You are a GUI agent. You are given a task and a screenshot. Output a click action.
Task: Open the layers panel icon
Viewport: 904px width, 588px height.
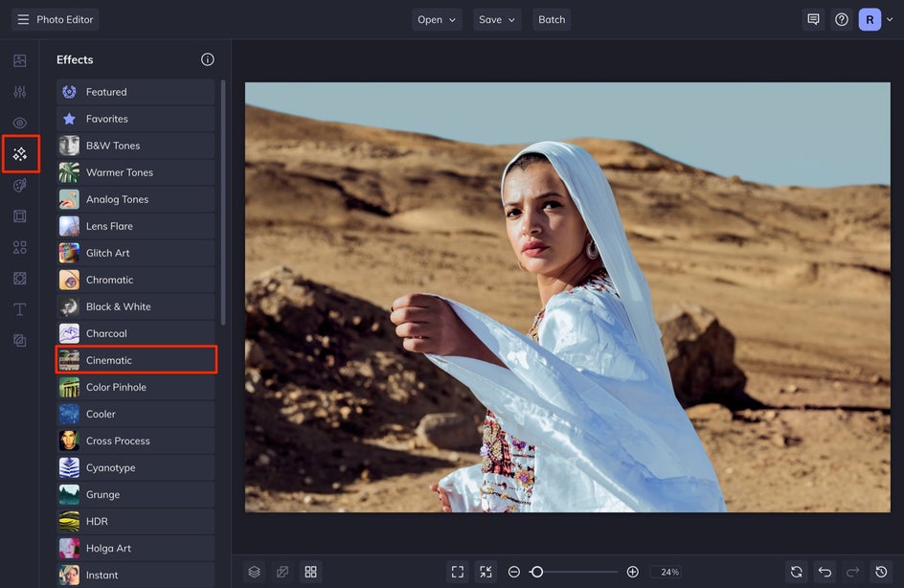point(255,572)
